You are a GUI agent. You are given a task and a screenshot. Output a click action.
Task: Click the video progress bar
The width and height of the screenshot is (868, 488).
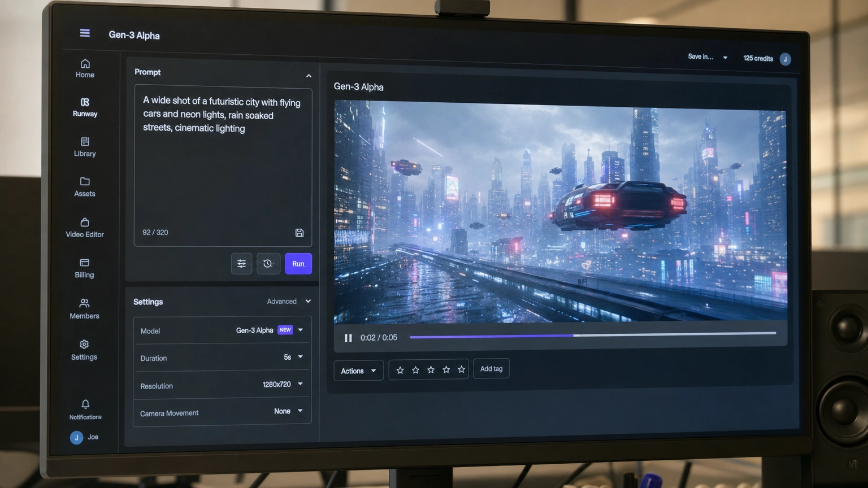(x=593, y=335)
